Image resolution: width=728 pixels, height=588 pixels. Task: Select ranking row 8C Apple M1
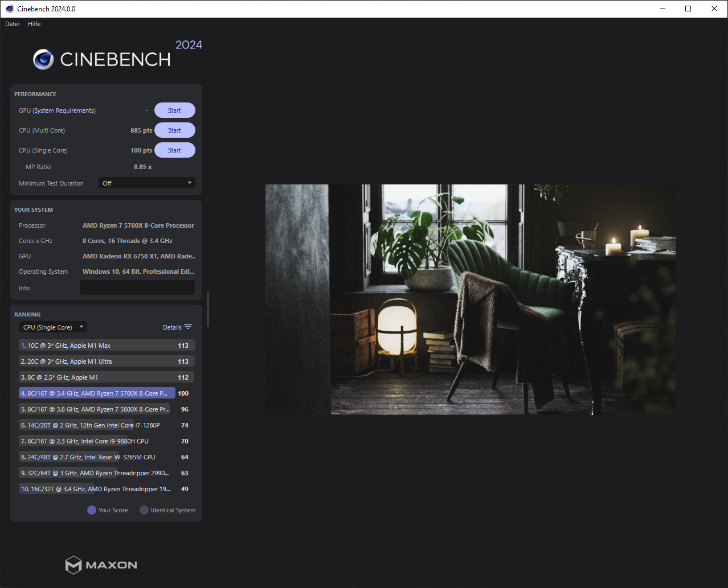coord(107,377)
